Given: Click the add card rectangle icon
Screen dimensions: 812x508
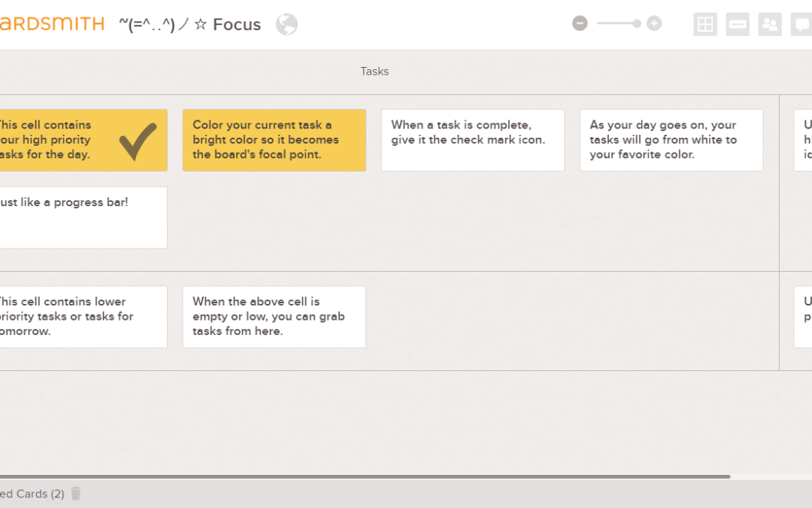Looking at the screenshot, I should point(738,24).
